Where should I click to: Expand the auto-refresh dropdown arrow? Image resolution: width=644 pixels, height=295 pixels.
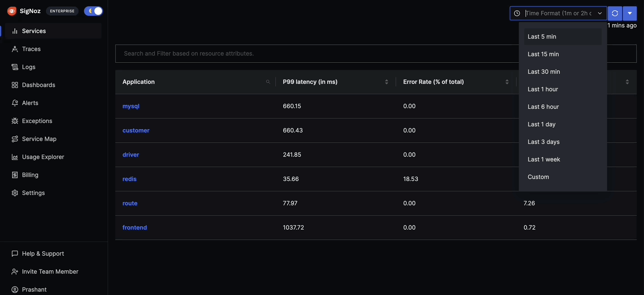pyautogui.click(x=630, y=13)
